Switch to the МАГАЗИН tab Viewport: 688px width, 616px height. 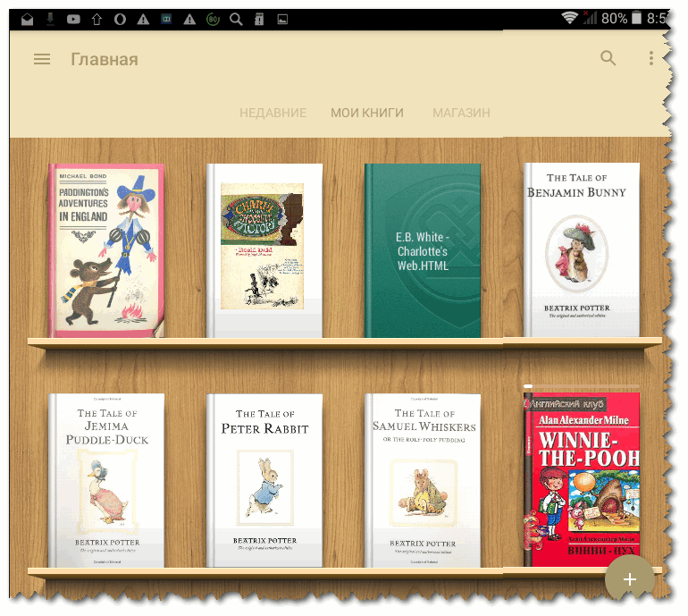461,113
